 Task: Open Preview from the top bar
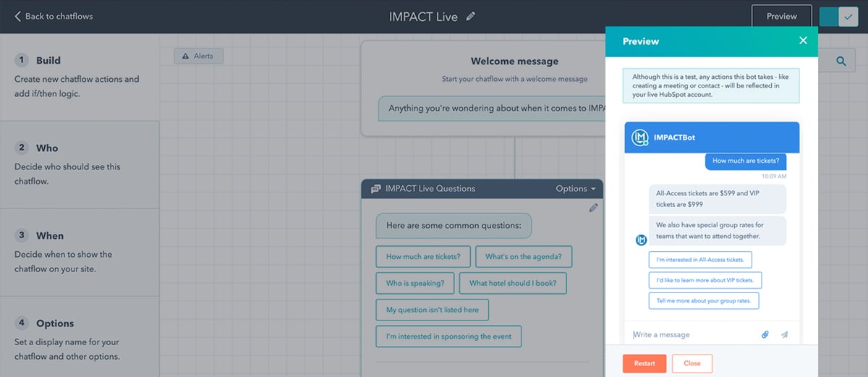coord(781,16)
